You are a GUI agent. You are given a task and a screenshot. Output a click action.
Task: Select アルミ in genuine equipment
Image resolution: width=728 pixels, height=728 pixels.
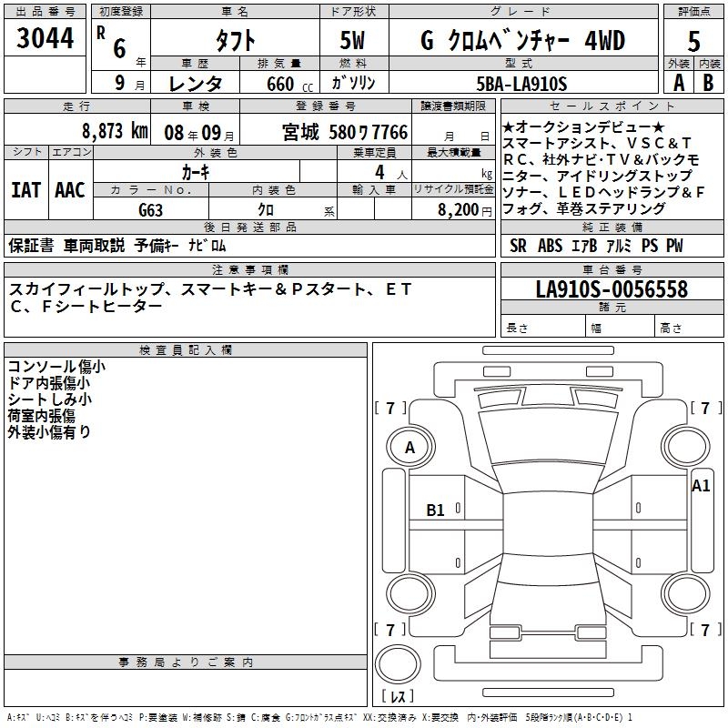click(620, 246)
